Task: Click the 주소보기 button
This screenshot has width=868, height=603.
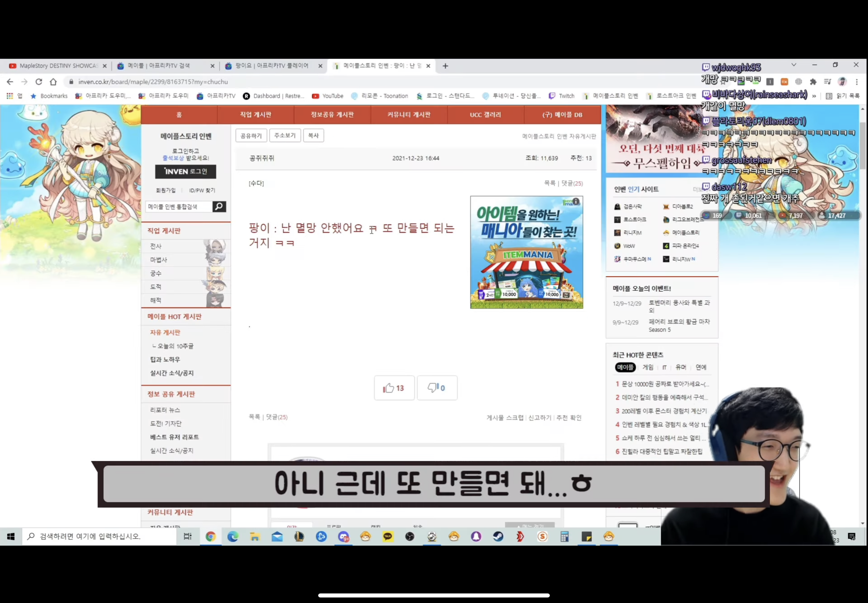Action: click(x=285, y=136)
